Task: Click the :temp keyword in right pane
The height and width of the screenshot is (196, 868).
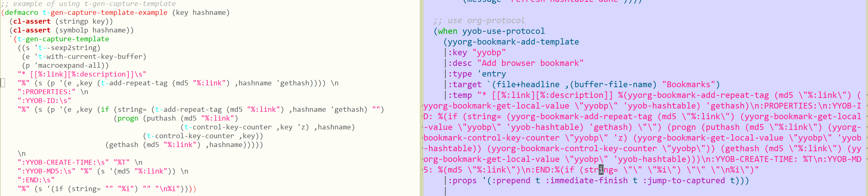Action: 462,95
